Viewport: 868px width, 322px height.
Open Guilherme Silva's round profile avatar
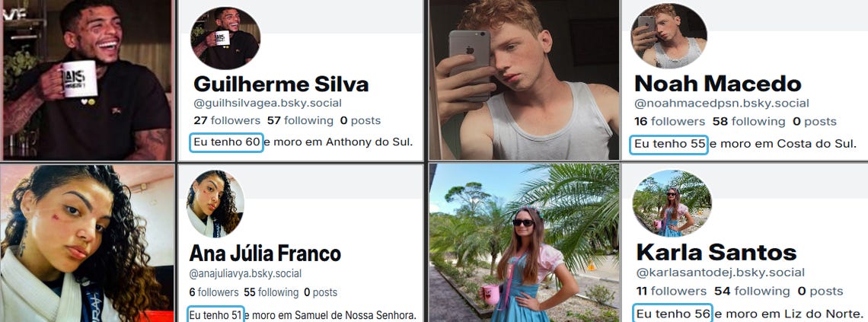225,38
